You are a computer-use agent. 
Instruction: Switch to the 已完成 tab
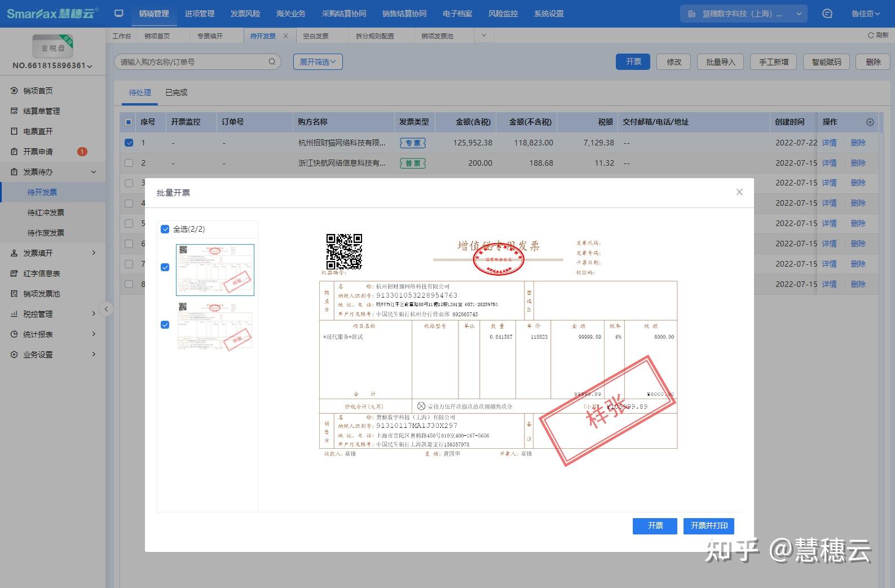click(x=176, y=92)
